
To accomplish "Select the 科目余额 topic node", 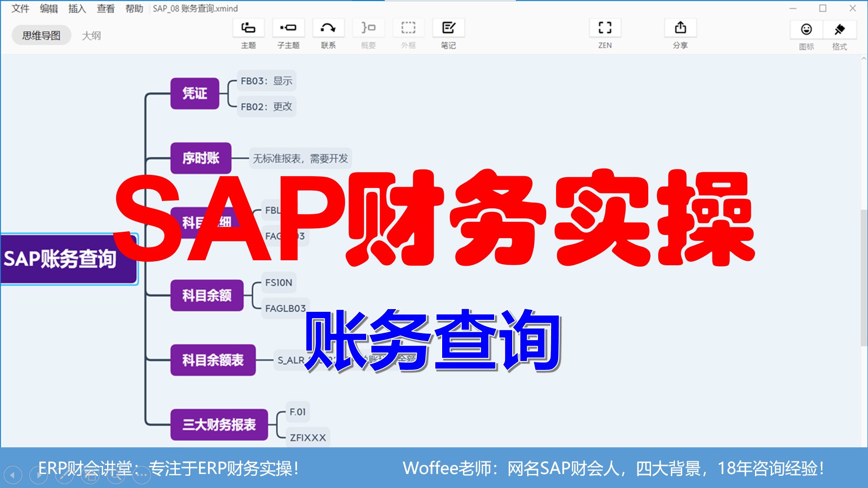I will pyautogui.click(x=207, y=296).
